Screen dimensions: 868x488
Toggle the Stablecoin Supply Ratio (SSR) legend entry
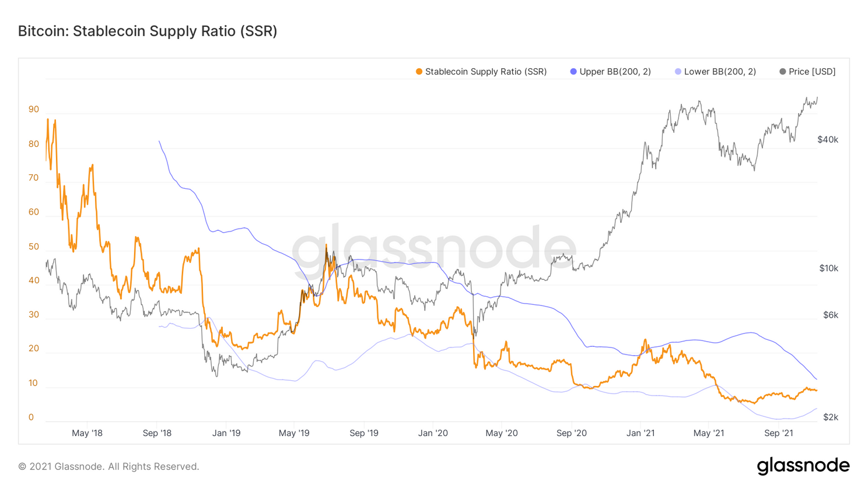coord(481,72)
